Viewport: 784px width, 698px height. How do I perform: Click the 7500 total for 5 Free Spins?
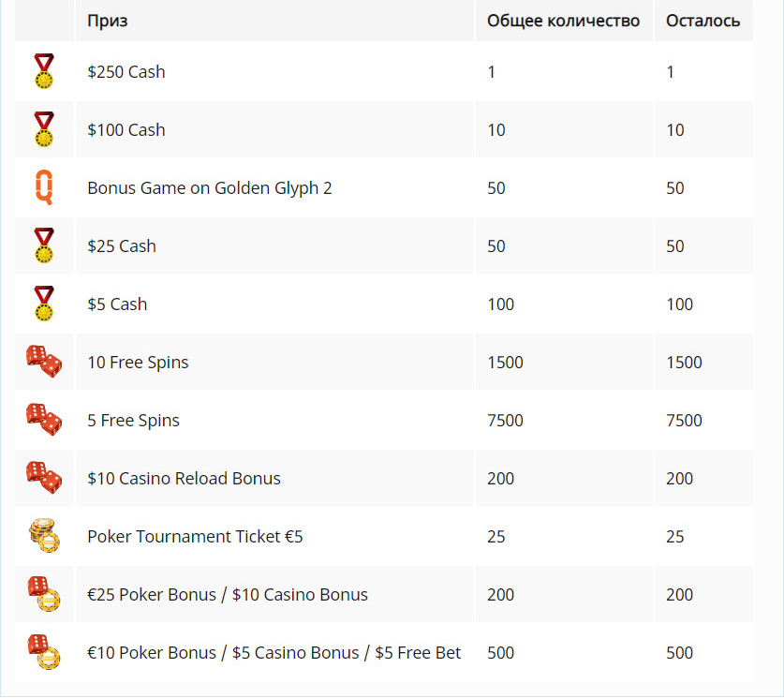coord(505,421)
